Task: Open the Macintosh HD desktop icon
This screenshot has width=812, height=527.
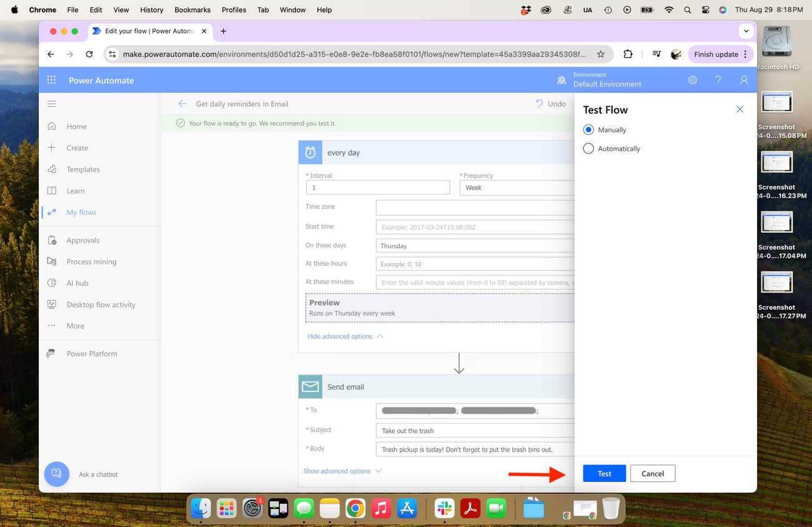Action: [x=777, y=48]
